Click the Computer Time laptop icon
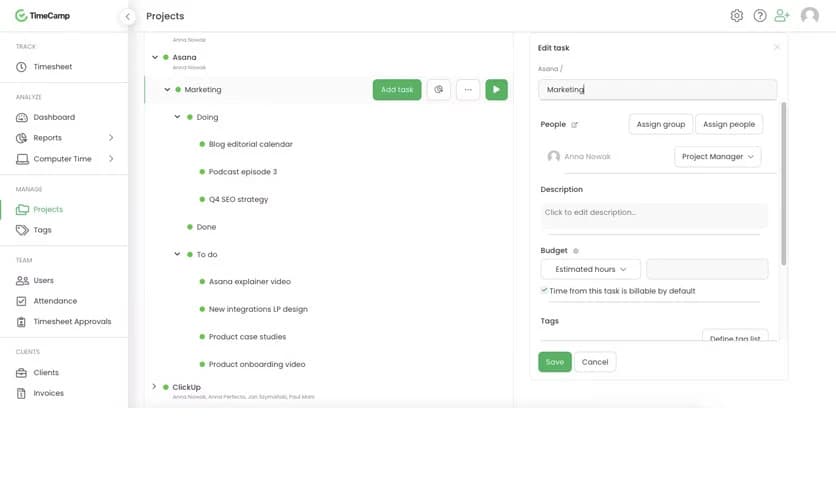The width and height of the screenshot is (836, 484). point(22,159)
